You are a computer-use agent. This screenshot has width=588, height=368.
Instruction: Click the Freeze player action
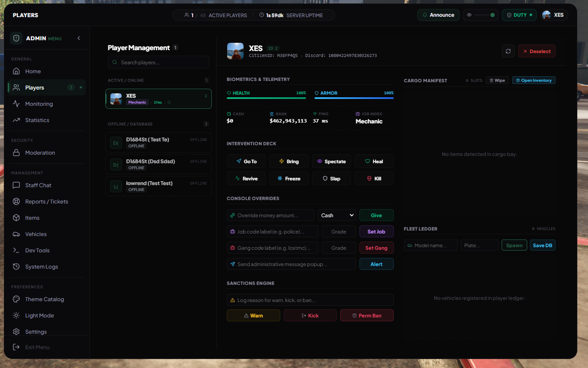[288, 178]
